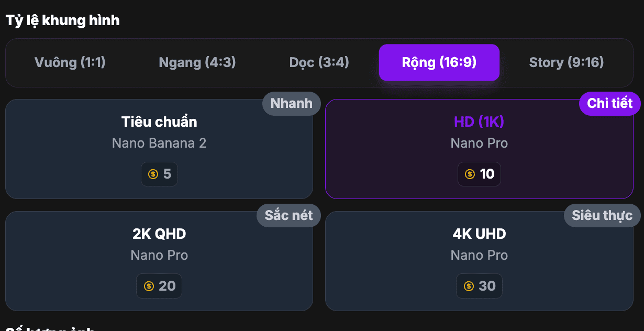This screenshot has width=644, height=331.
Task: Click the Rộng (16:9) ratio tab
Action: pos(439,63)
